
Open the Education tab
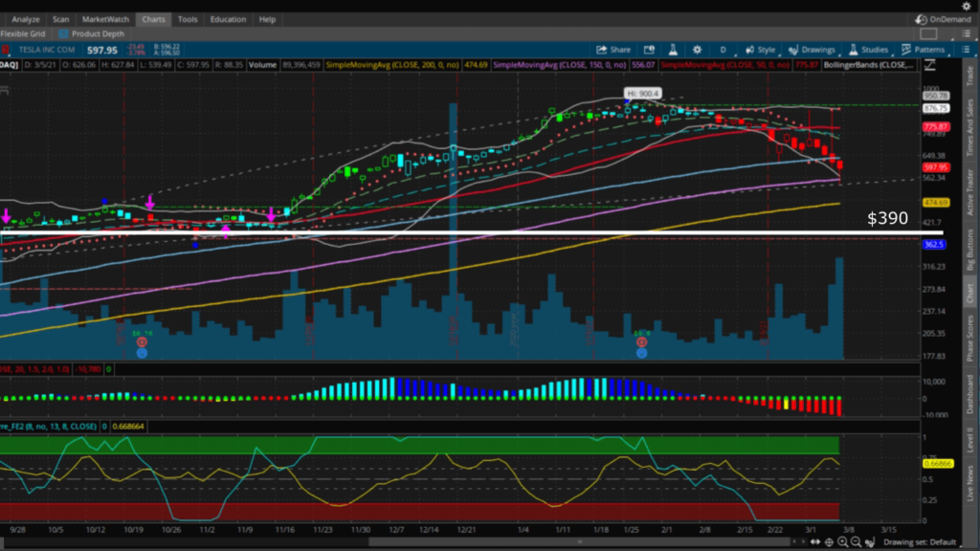(228, 19)
